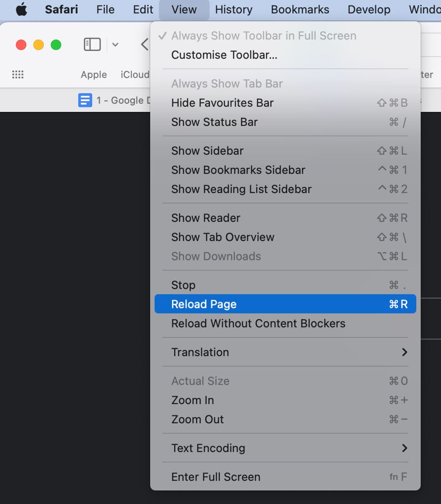This screenshot has height=504, width=441.
Task: Open the Apple favourites link
Action: click(94, 75)
